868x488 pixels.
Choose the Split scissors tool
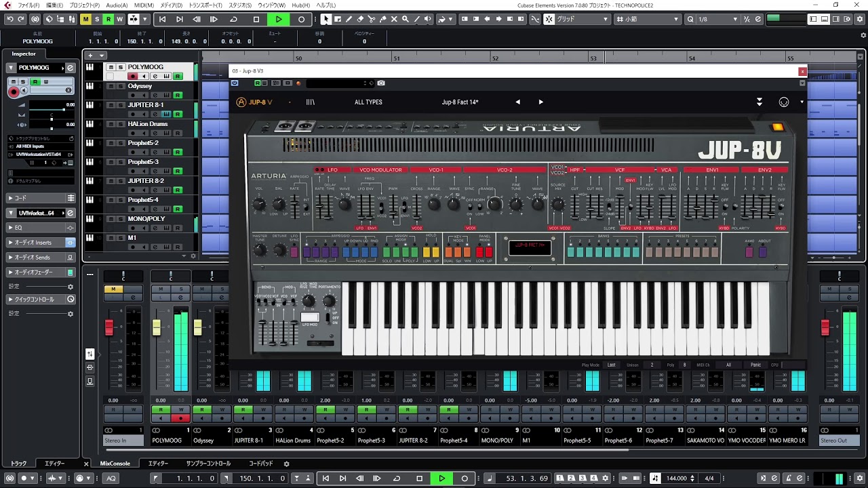pos(372,19)
